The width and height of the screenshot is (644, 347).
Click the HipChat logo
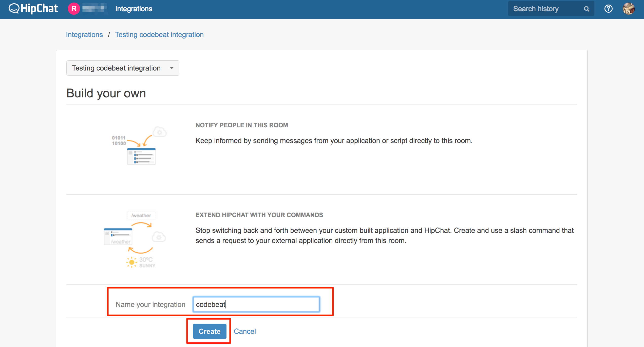(33, 9)
